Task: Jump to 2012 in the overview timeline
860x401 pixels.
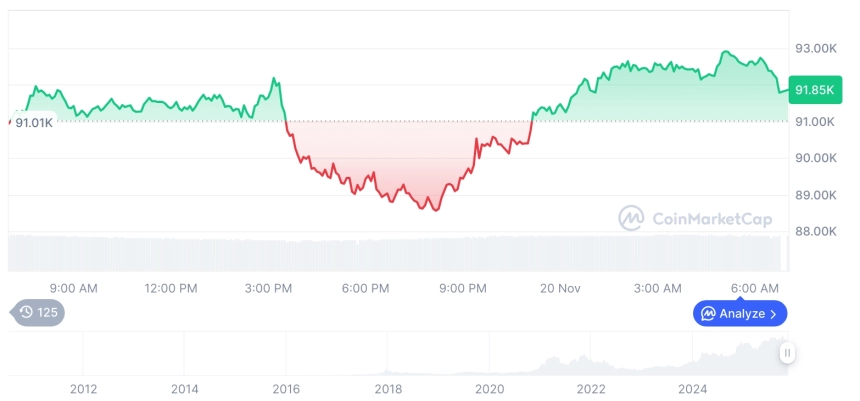Action: (83, 389)
